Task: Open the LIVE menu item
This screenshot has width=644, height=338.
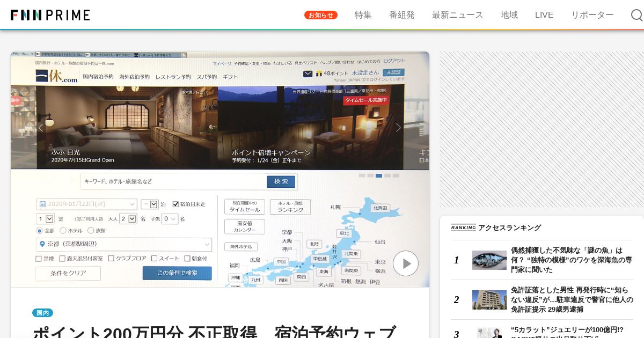Action: coord(544,15)
